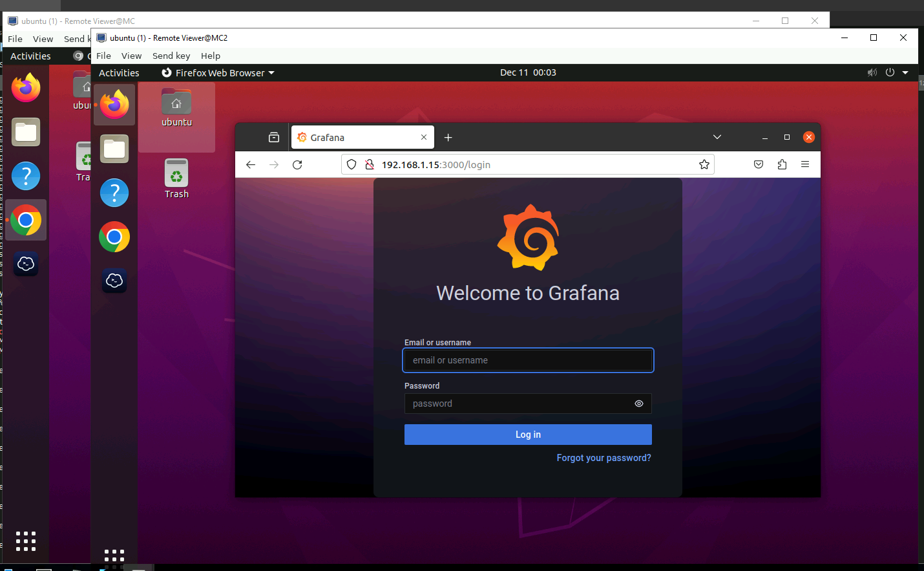Open the Trash desktop icon
The image size is (924, 571).
tap(176, 178)
